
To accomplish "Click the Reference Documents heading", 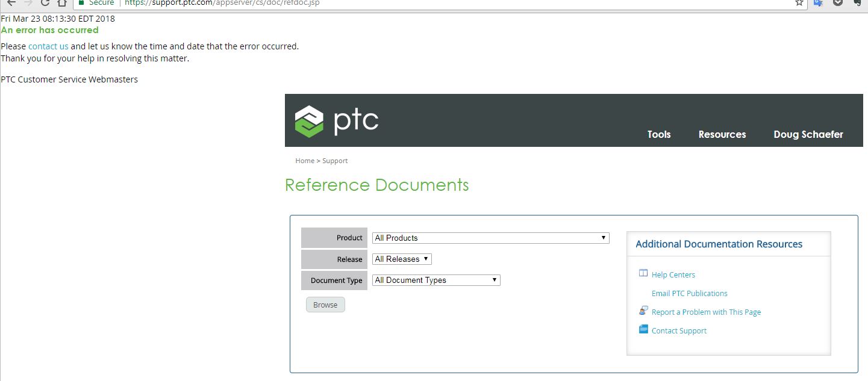I will [x=377, y=185].
